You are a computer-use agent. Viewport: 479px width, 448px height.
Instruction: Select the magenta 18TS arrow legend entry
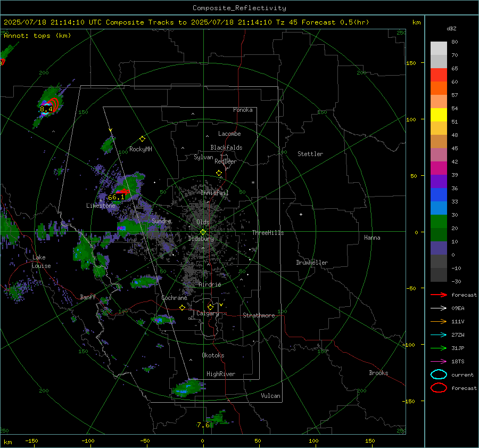(439, 362)
